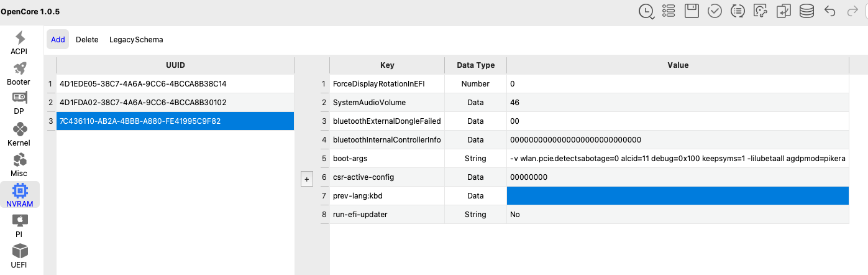Click the save floppy disk icon

tap(692, 11)
